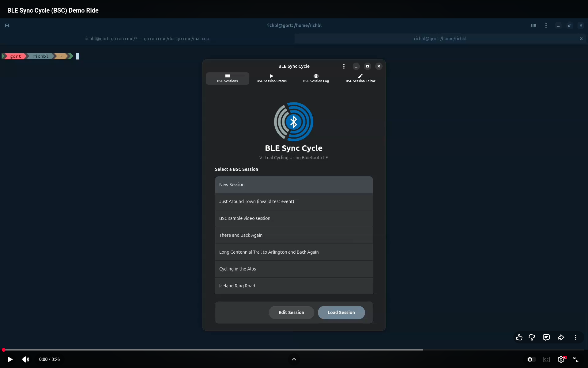Click the Edit Session button
The image size is (588, 368).
tap(291, 312)
